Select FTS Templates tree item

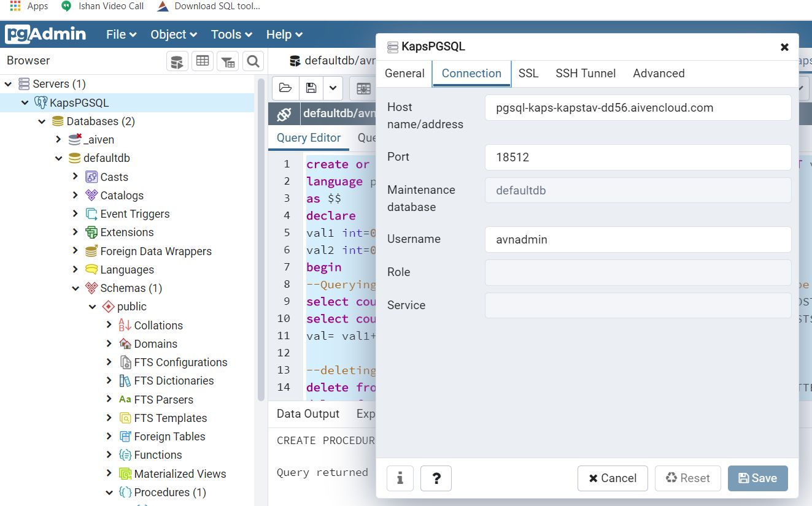171,418
